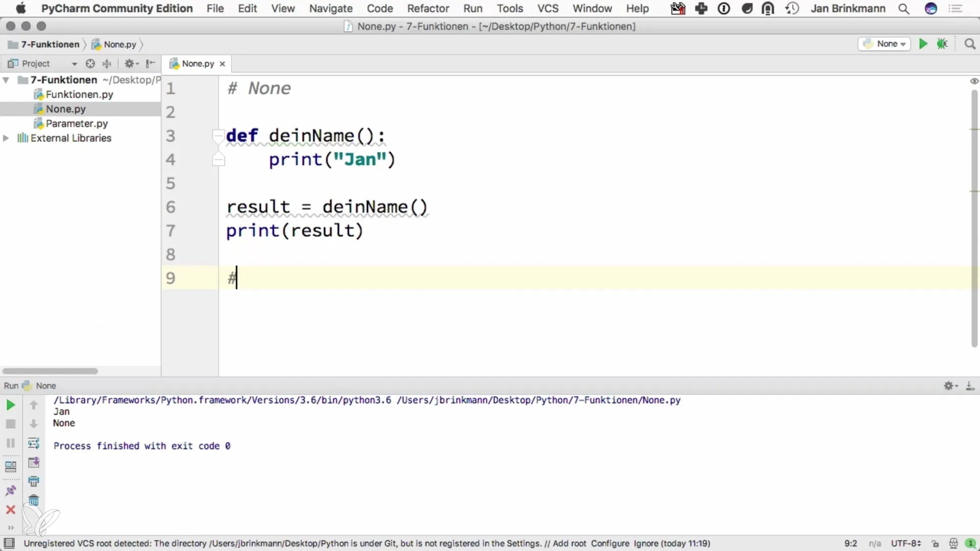Image resolution: width=980 pixels, height=551 pixels.
Task: Switch to the None.py editor tab
Action: [x=198, y=64]
